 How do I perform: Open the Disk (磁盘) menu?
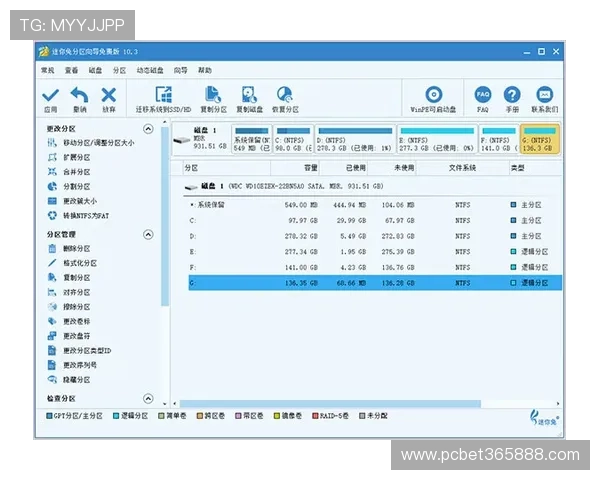tap(95, 70)
